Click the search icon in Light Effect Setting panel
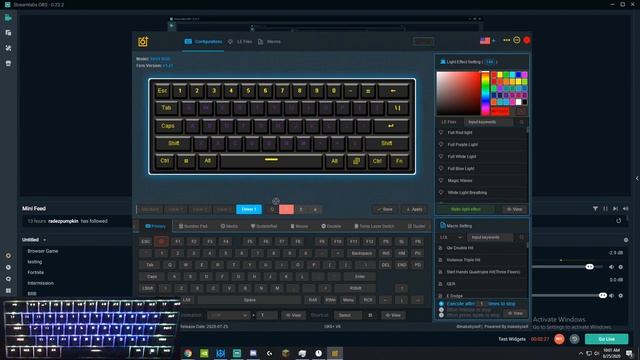This screenshot has width=640, height=360. click(521, 122)
